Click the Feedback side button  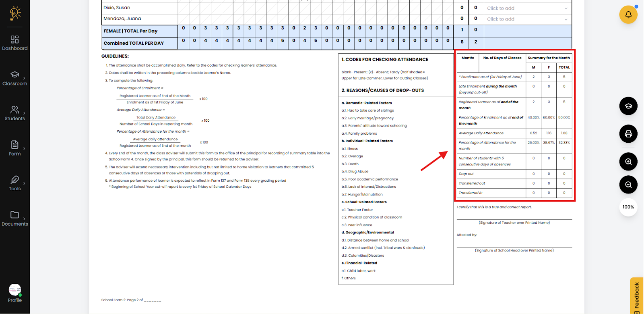point(637,296)
